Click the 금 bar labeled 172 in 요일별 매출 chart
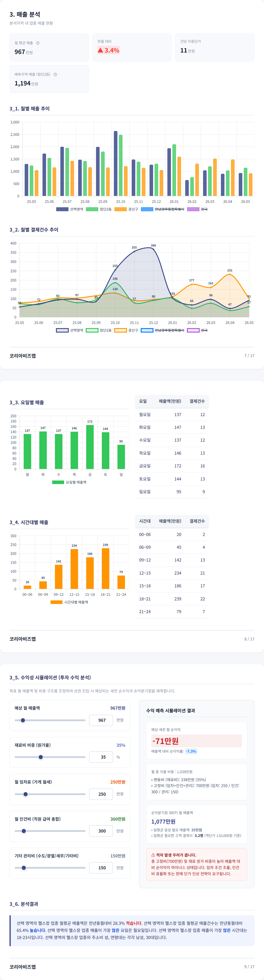 tap(90, 447)
